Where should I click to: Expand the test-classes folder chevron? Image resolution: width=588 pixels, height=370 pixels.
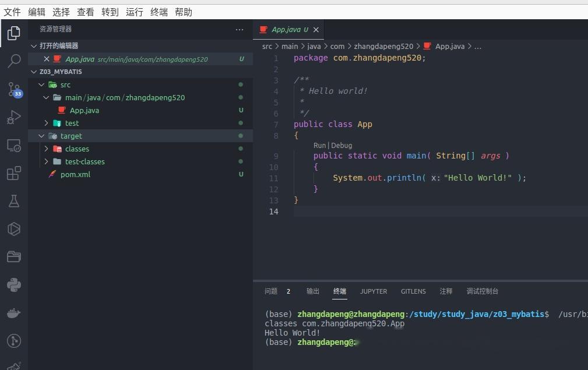click(x=46, y=161)
